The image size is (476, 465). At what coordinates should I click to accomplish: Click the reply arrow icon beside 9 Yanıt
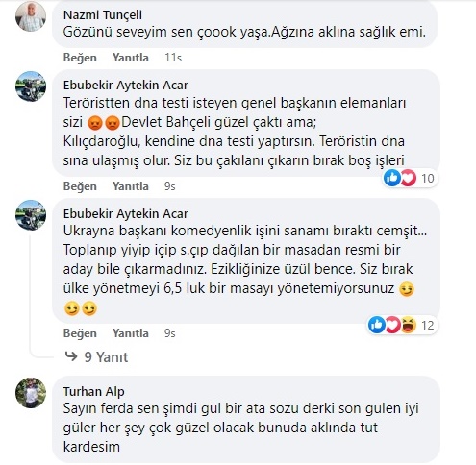pyautogui.click(x=71, y=356)
